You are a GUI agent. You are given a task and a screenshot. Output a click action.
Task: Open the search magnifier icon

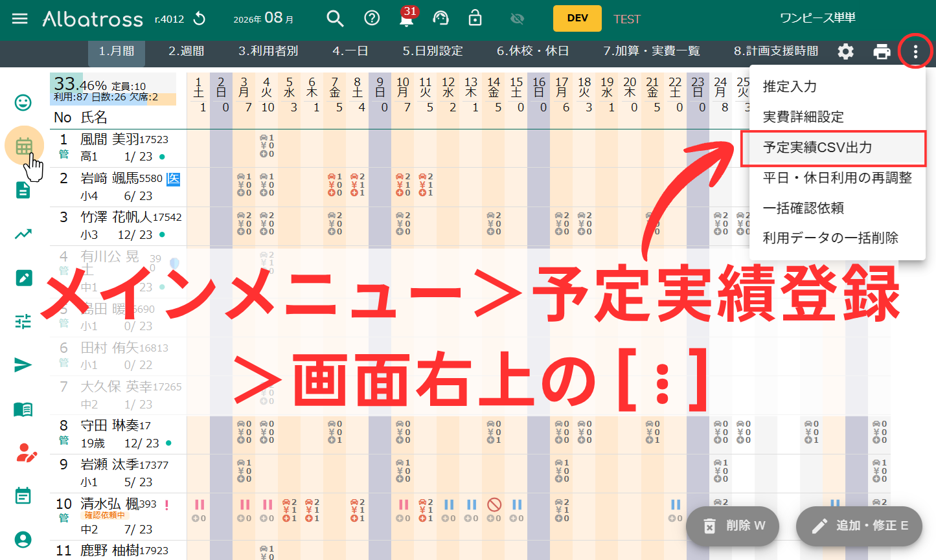335,19
